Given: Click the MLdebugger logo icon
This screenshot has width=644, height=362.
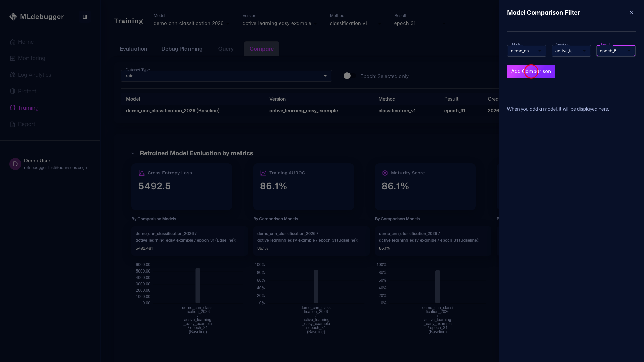Looking at the screenshot, I should point(13,17).
